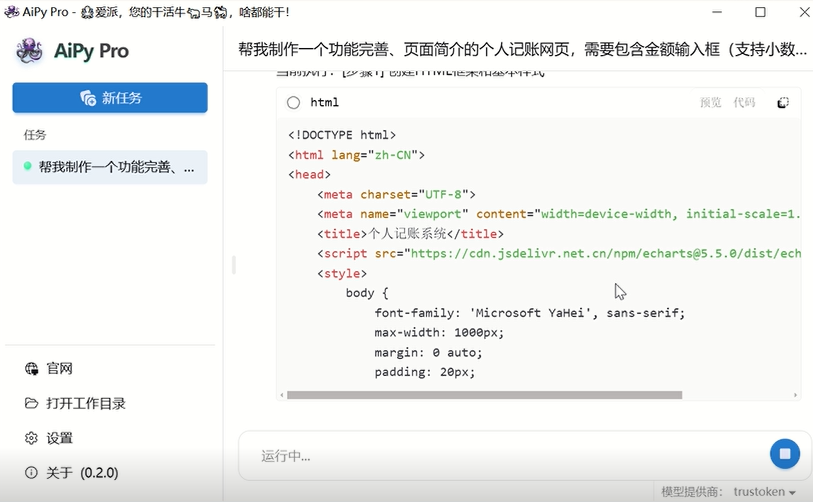Start a new task with 新任务 button

pos(110,97)
